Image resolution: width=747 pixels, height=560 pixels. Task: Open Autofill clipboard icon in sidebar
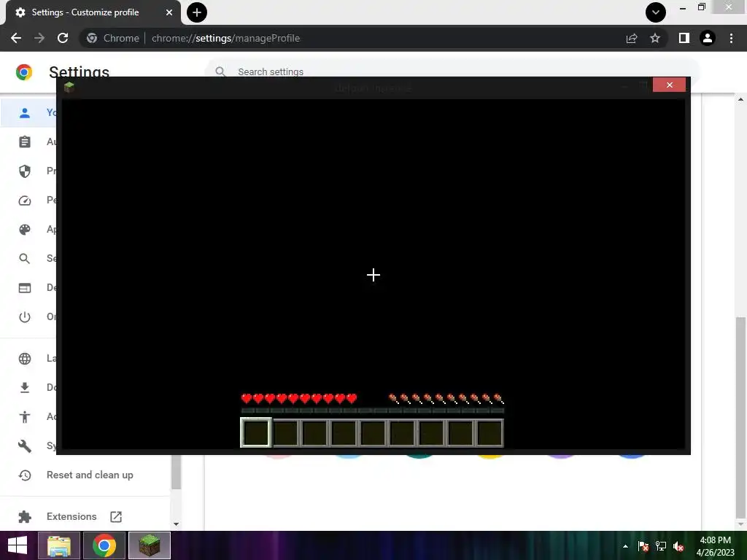point(25,142)
